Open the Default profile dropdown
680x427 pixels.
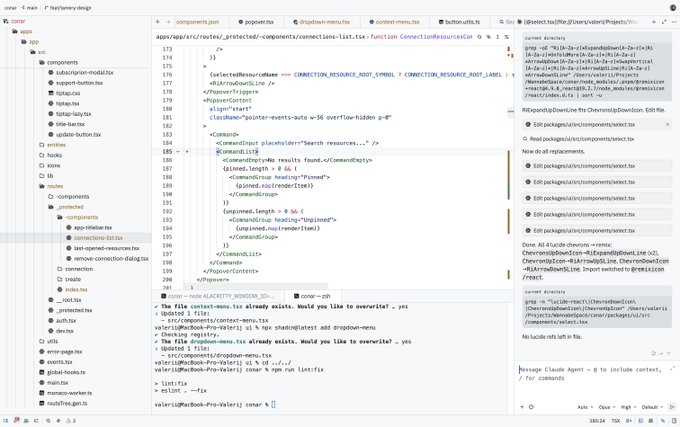[652, 407]
